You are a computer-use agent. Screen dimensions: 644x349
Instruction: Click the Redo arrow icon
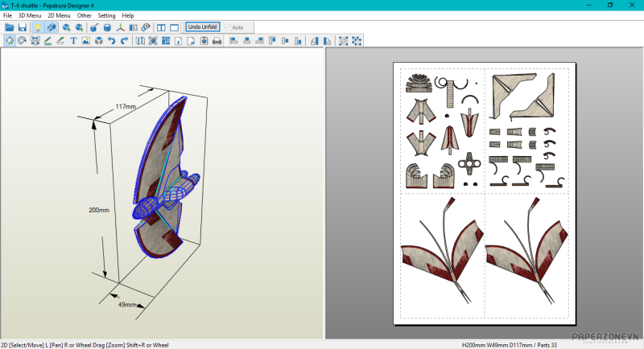[x=124, y=40]
